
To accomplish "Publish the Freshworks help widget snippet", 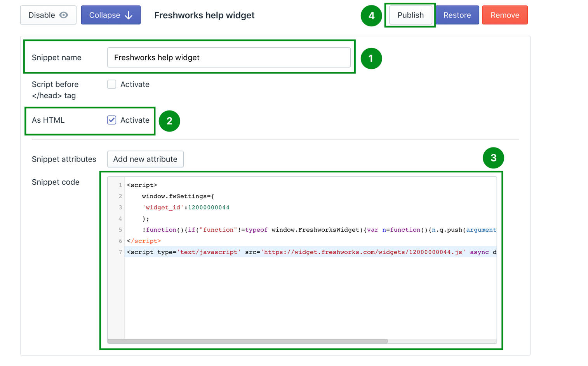I will pos(411,15).
